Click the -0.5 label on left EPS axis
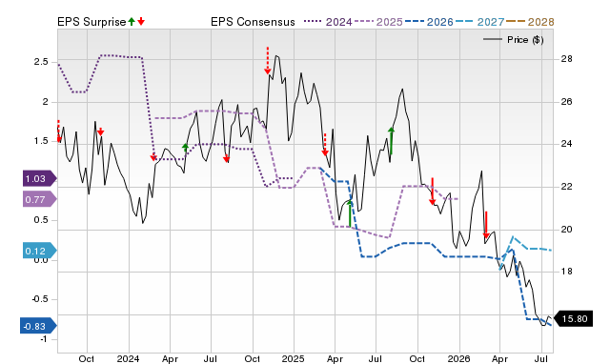This screenshot has width=610, height=364. point(39,299)
